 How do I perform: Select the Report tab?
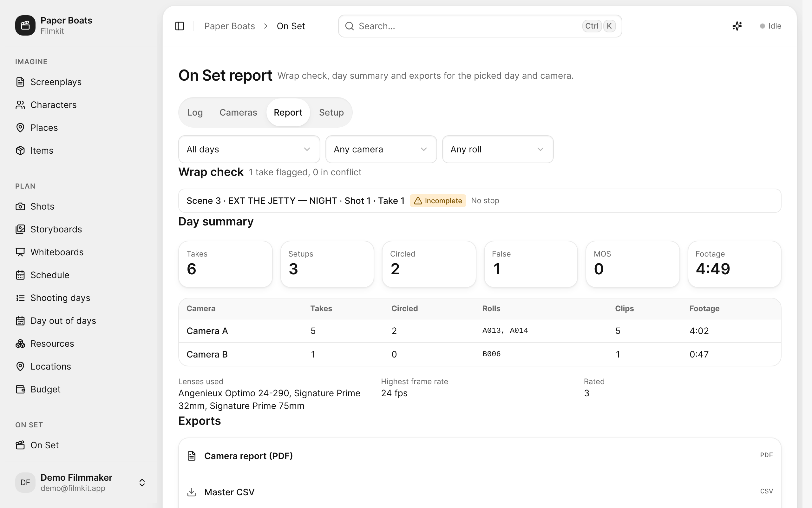288,112
